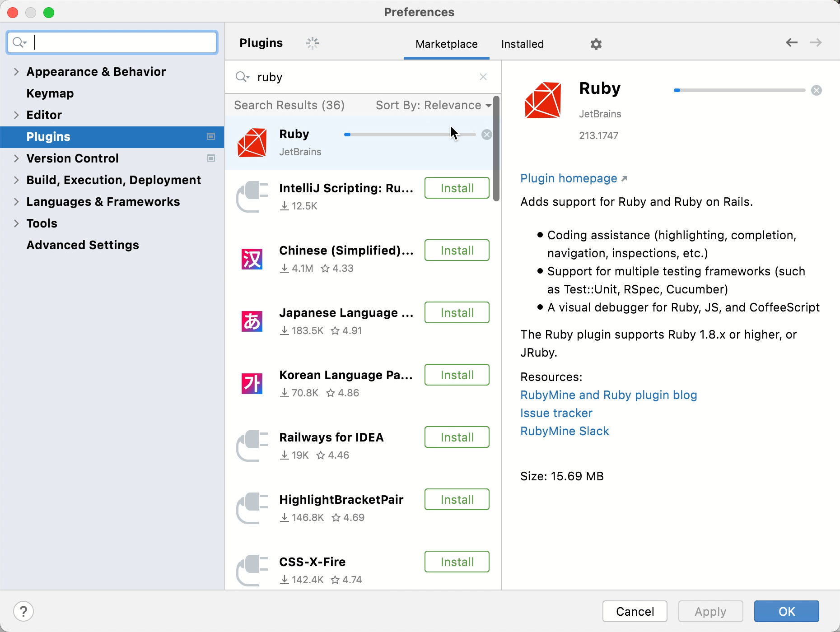
Task: Install IntelliJ Scripting: Ruby plugin
Action: 457,188
